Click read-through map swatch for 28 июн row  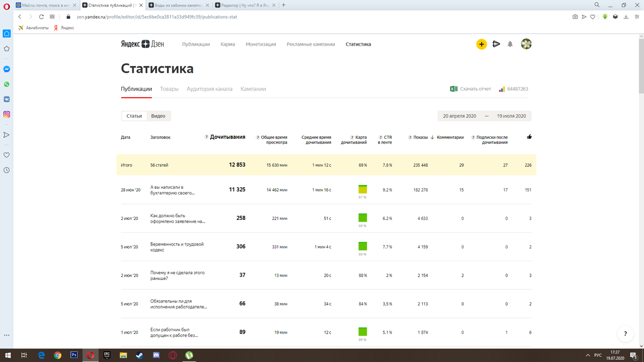(x=363, y=189)
